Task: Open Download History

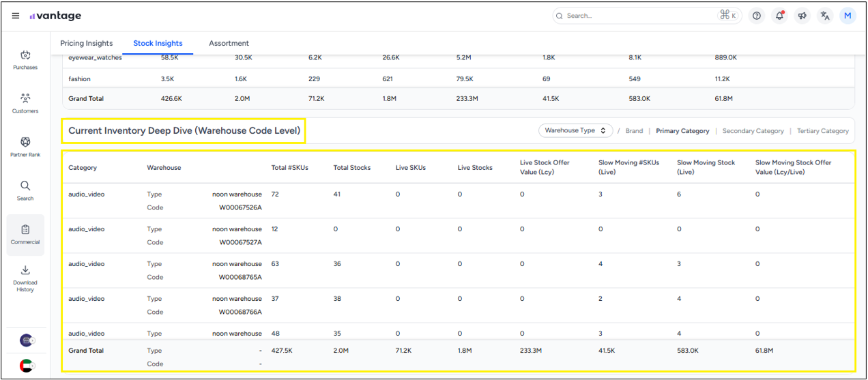Action: [25, 278]
